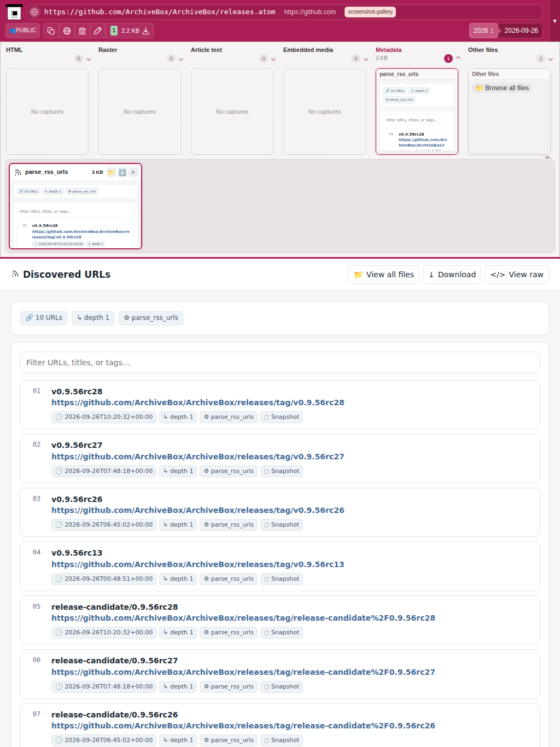
Task: Click the depth 1 summary chip
Action: tap(93, 318)
